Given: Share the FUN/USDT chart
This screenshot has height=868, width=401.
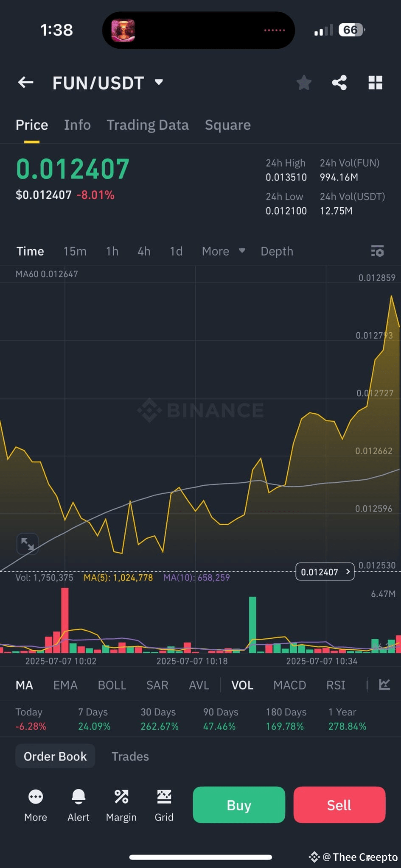Looking at the screenshot, I should [339, 83].
